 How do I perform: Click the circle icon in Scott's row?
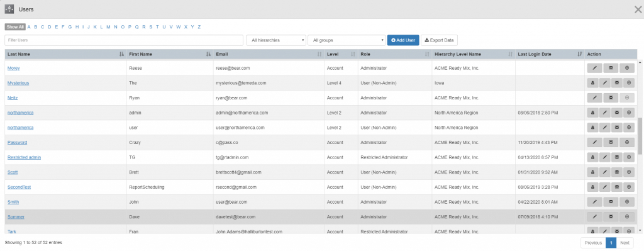[x=629, y=172]
